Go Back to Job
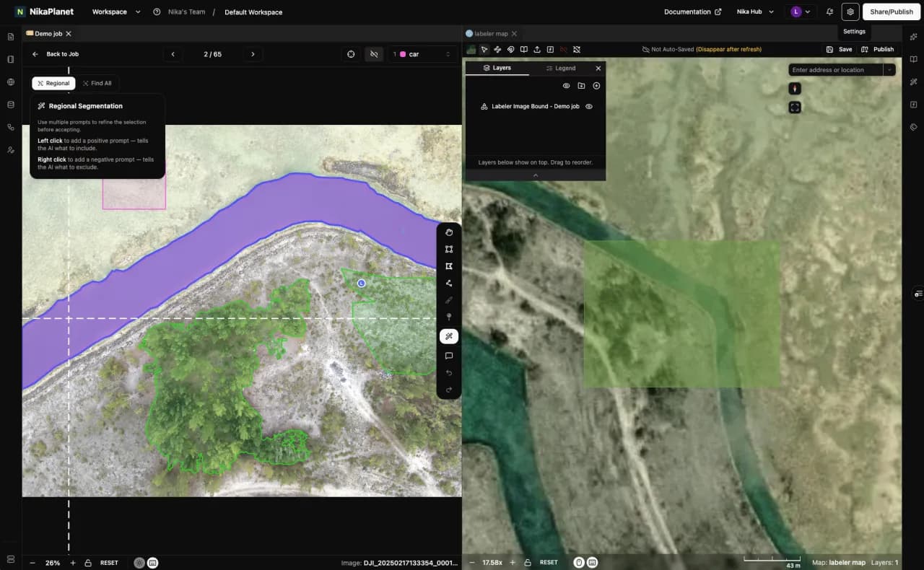Viewport: 924px width, 570px height. 56,54
